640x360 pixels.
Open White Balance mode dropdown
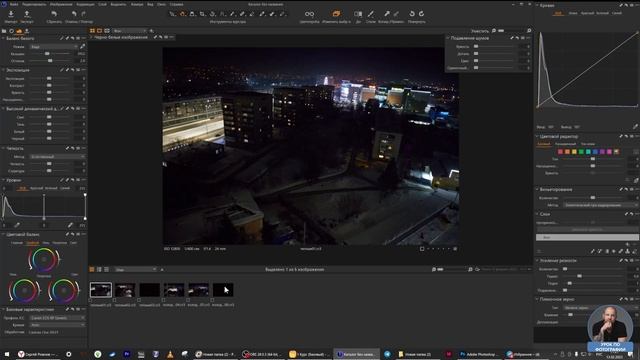pyautogui.click(x=53, y=47)
